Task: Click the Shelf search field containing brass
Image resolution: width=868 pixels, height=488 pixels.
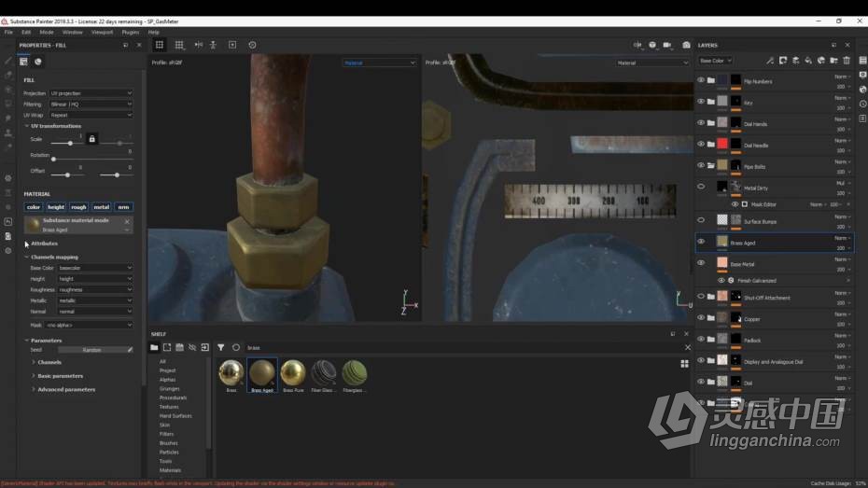Action: 462,347
